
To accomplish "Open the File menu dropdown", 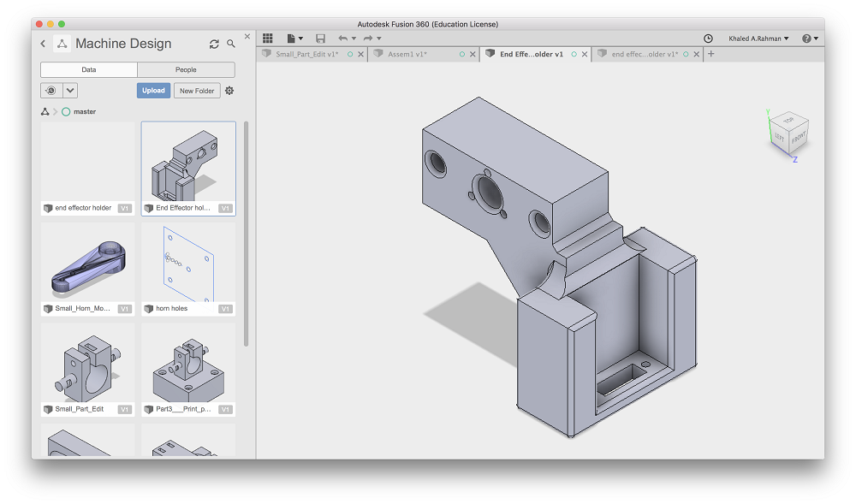I will coord(294,39).
